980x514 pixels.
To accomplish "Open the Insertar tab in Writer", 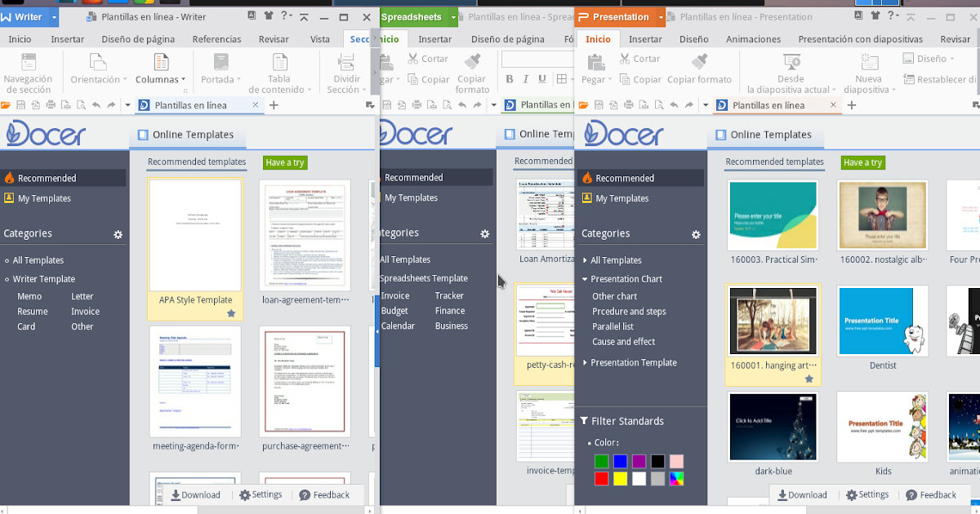I will coord(68,39).
